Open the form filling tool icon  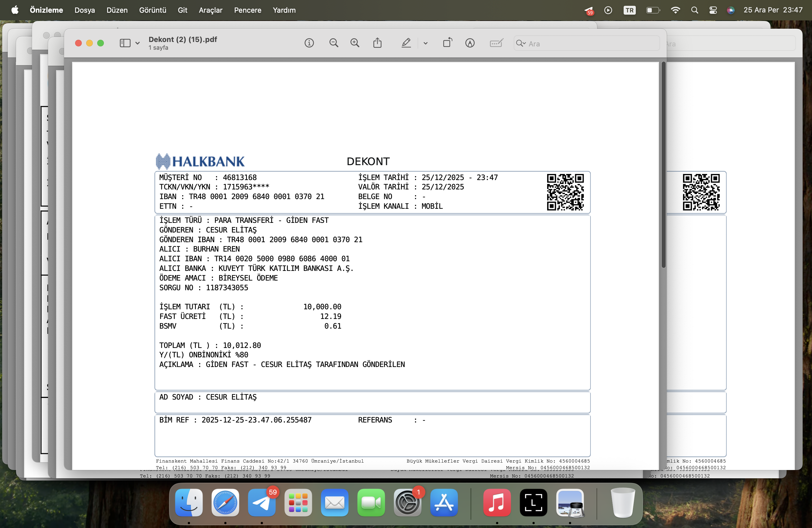tap(496, 43)
